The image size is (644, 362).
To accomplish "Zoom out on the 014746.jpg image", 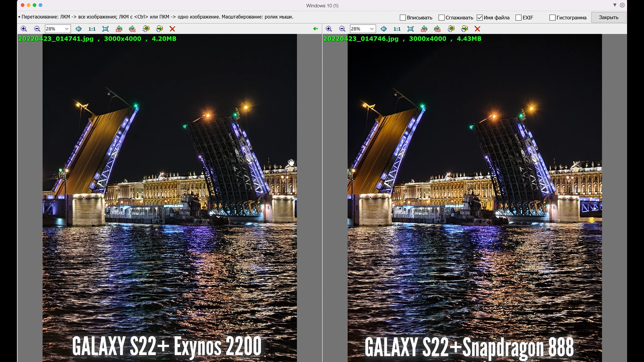I will tap(342, 29).
